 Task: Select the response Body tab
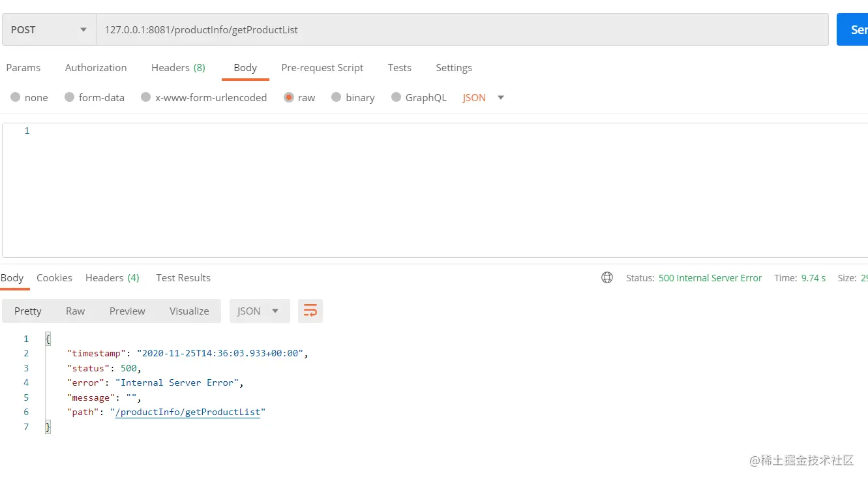[x=12, y=277]
